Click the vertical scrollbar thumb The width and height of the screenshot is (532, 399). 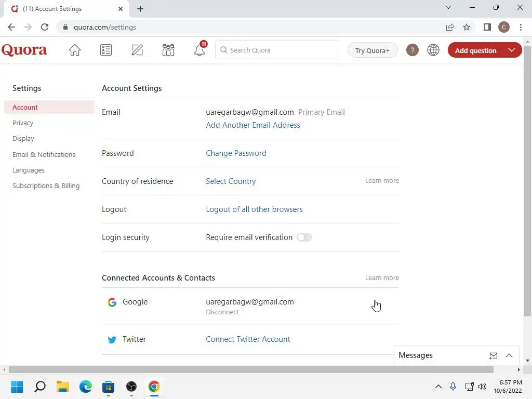[x=527, y=181]
